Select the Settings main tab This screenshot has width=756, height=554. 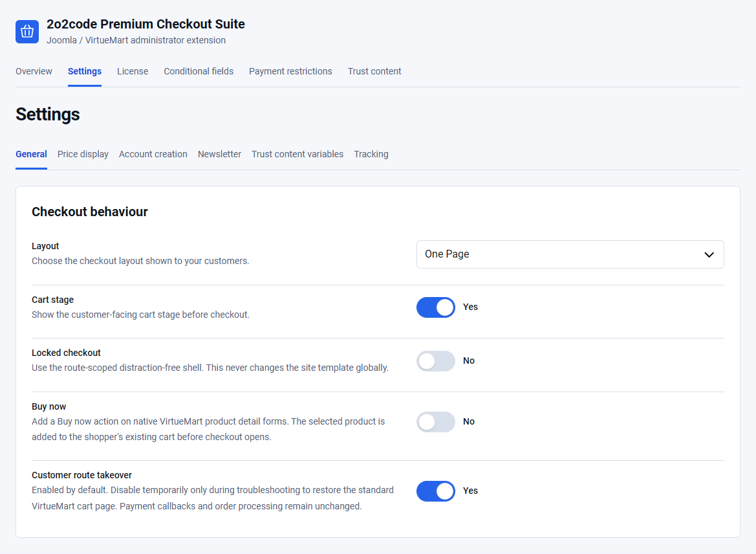coord(84,71)
